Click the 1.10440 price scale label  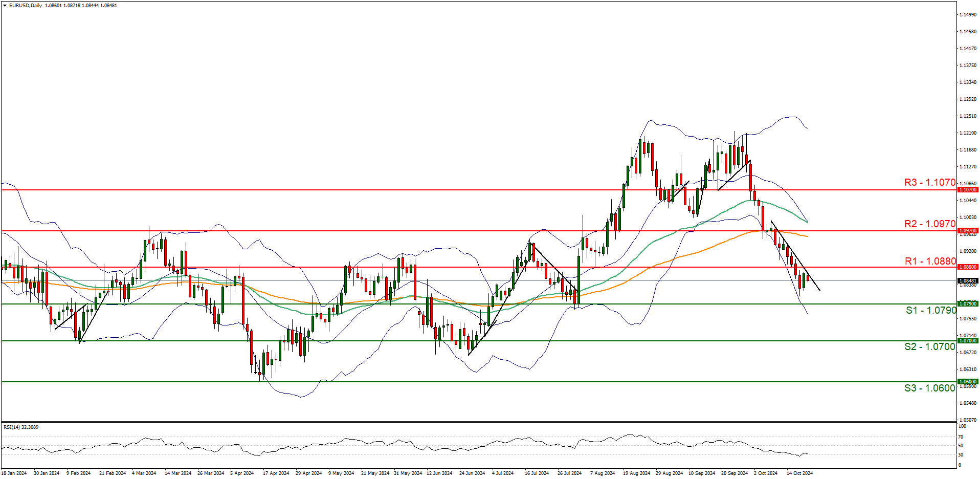tap(968, 201)
